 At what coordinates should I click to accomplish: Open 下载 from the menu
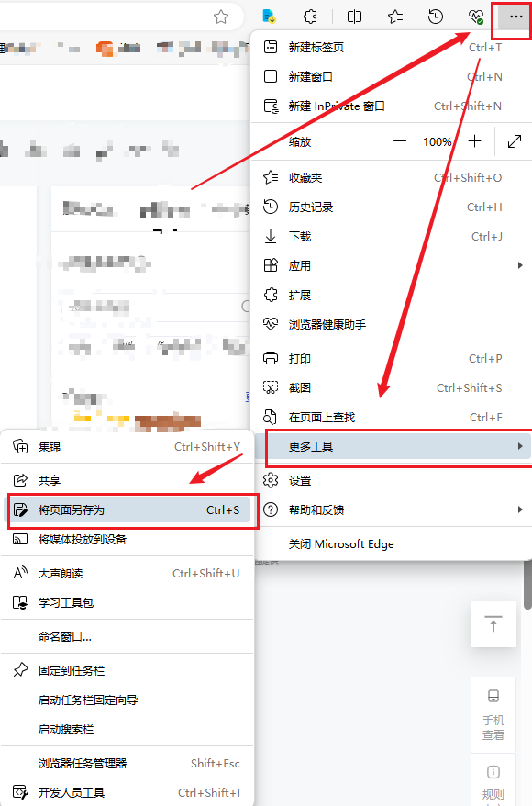392,237
